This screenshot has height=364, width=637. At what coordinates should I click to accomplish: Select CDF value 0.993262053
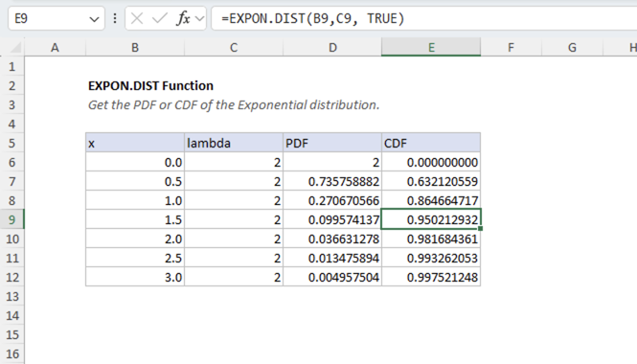pos(431,258)
